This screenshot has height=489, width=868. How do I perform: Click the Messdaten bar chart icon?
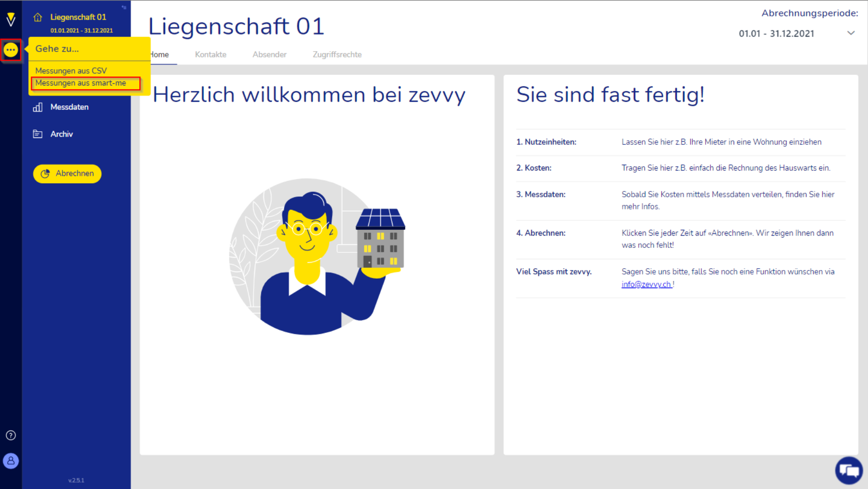(38, 107)
